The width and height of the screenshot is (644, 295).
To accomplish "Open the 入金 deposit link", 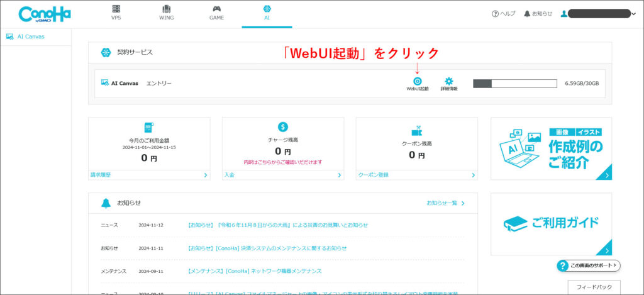I will coord(229,175).
